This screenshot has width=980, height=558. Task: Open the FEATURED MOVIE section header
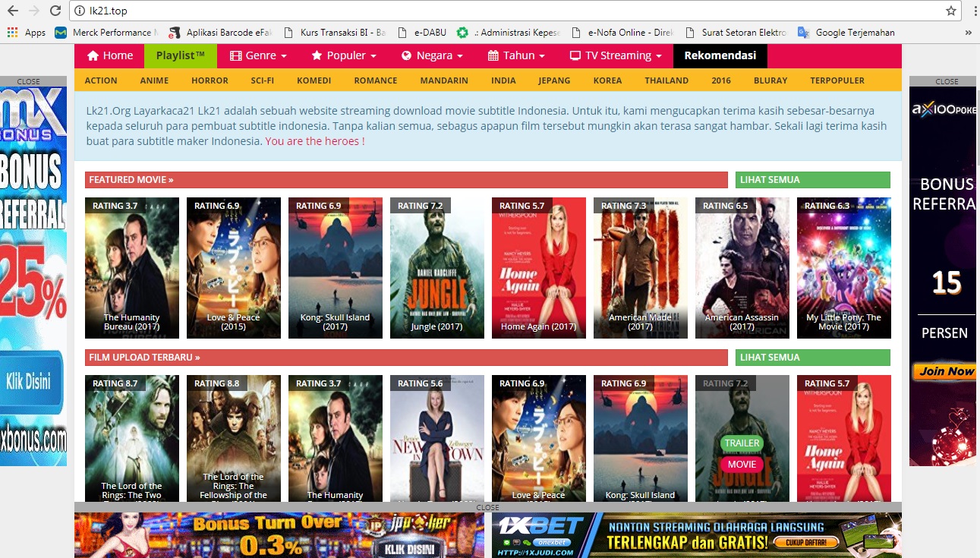(x=406, y=180)
